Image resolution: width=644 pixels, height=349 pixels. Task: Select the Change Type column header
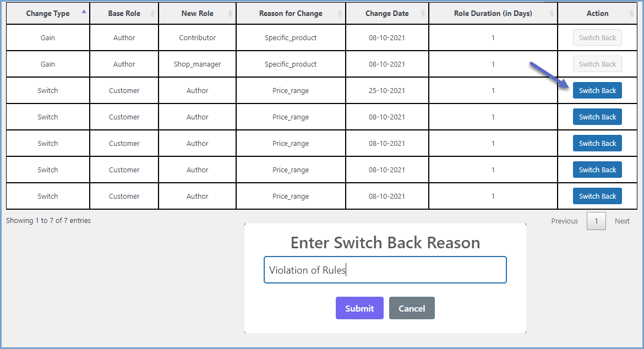[x=47, y=13]
